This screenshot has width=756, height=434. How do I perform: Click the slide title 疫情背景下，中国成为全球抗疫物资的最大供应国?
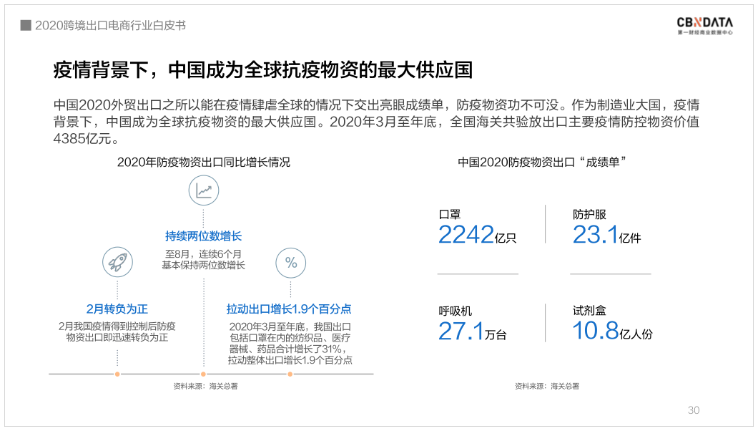pos(262,70)
